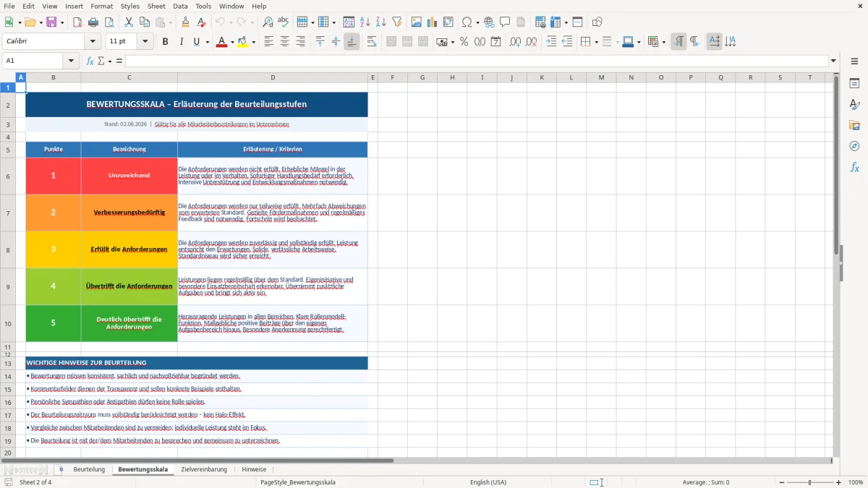Viewport: 868px width, 488px height.
Task: Switch to Hinweise sheet tab
Action: pyautogui.click(x=254, y=470)
